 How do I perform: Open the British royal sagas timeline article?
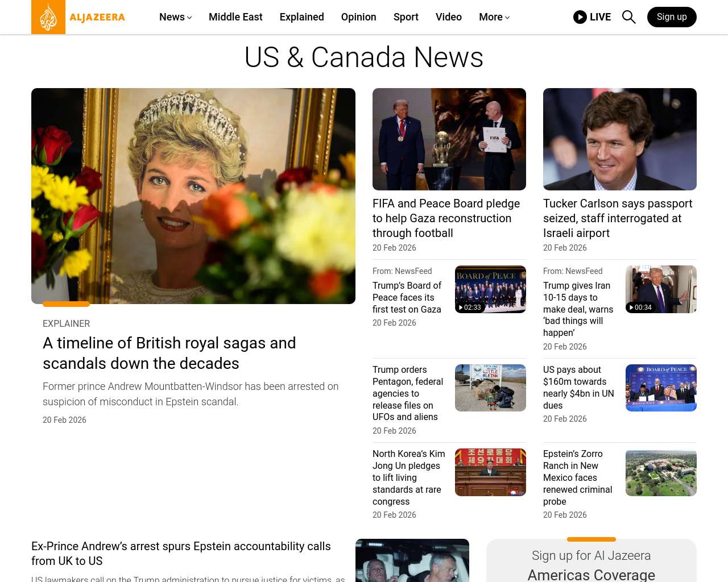point(169,353)
